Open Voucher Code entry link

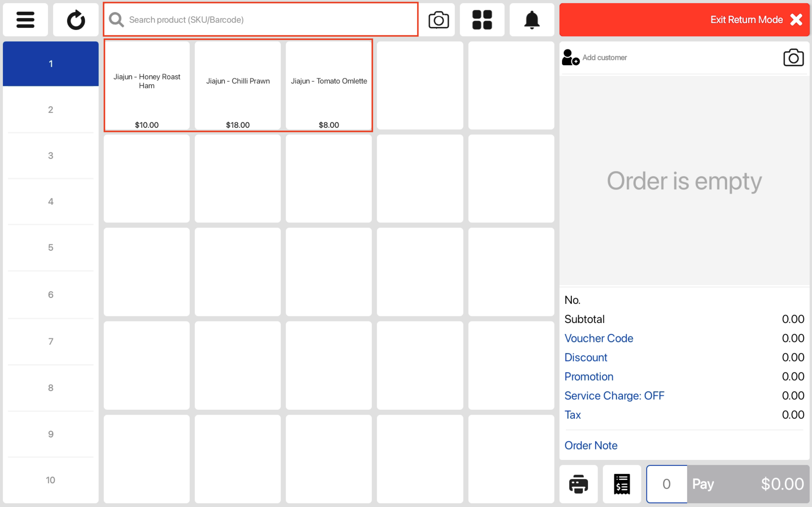pos(599,338)
